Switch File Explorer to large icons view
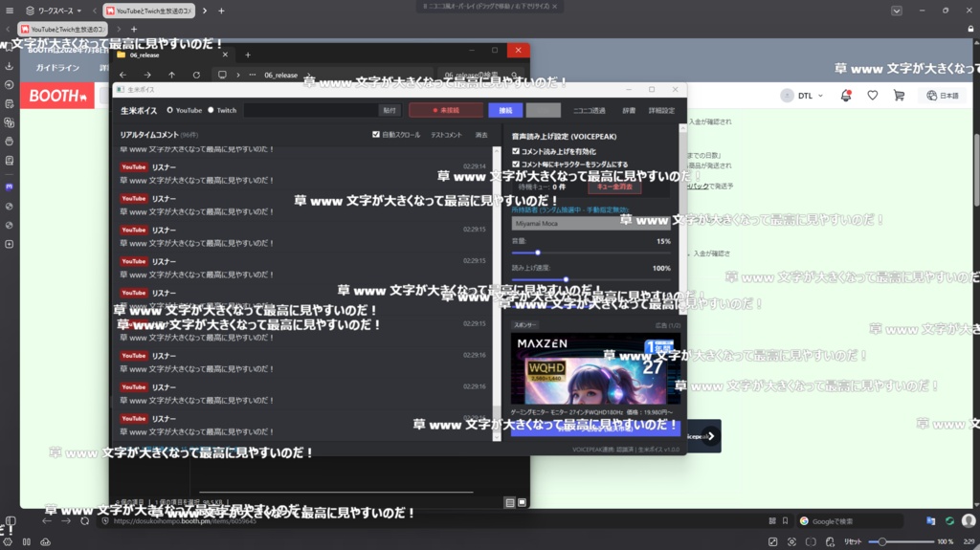This screenshot has height=550, width=980. click(x=522, y=502)
